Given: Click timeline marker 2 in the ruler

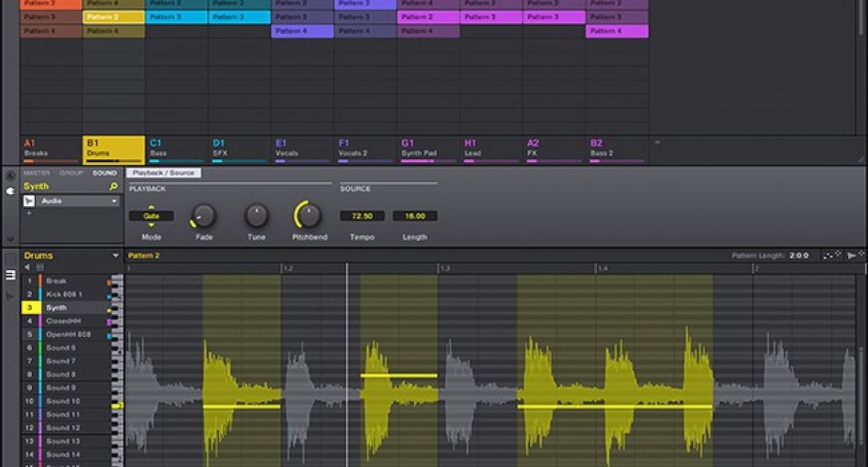Looking at the screenshot, I should pyautogui.click(x=756, y=267).
